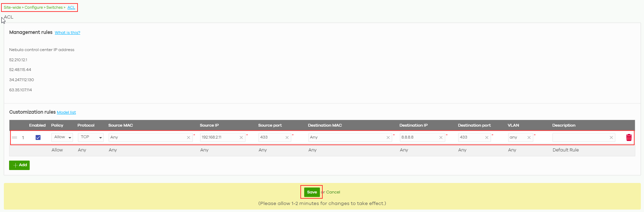
Task: Open the Policy dropdown set to Allow
Action: (62, 137)
